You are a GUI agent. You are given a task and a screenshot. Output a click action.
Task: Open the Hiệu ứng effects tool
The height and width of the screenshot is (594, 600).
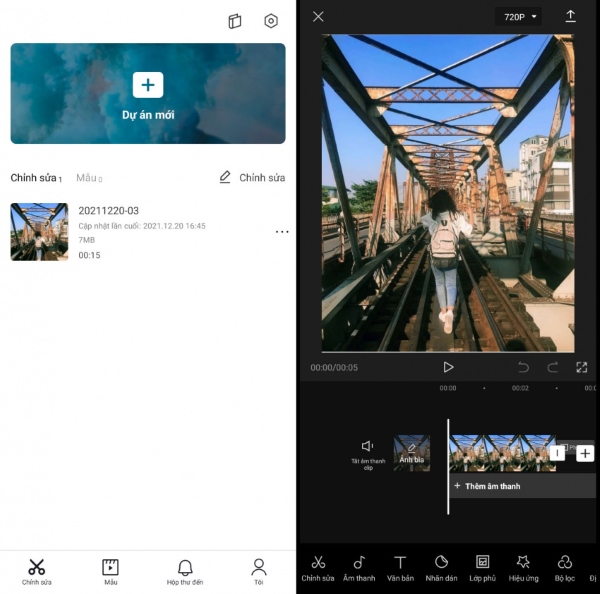tap(523, 568)
